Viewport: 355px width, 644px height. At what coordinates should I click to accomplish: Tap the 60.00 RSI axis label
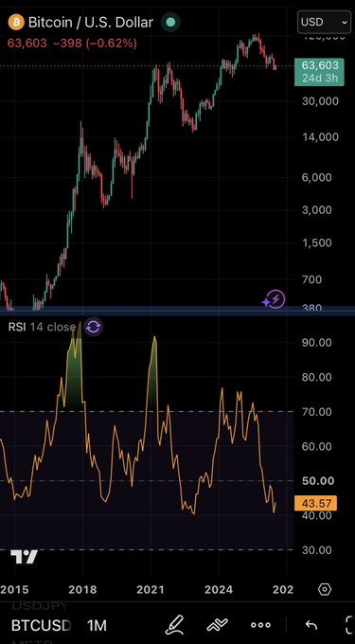point(317,446)
